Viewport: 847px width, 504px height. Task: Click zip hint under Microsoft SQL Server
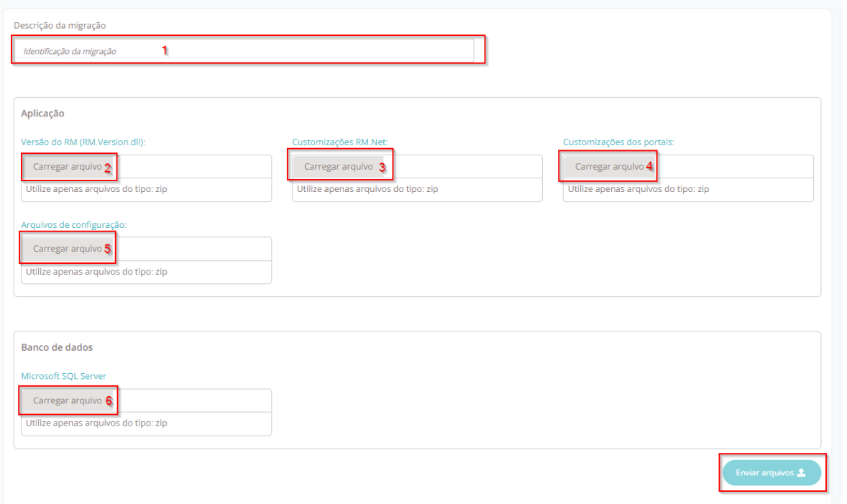[x=96, y=423]
